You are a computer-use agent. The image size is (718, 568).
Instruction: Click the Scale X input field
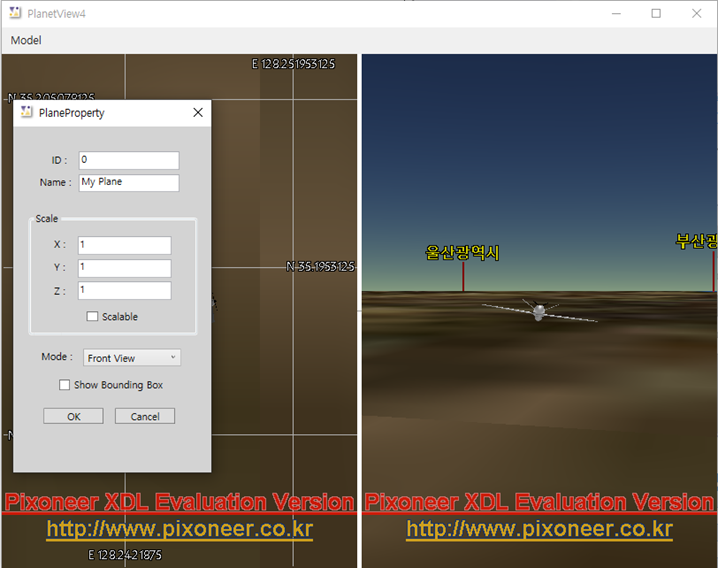[x=125, y=245]
